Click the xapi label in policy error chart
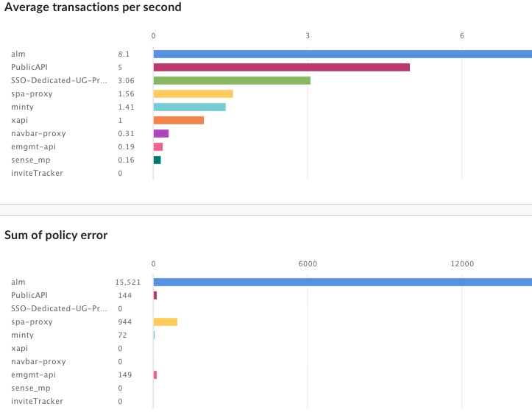This screenshot has height=412, width=532. pos(20,348)
